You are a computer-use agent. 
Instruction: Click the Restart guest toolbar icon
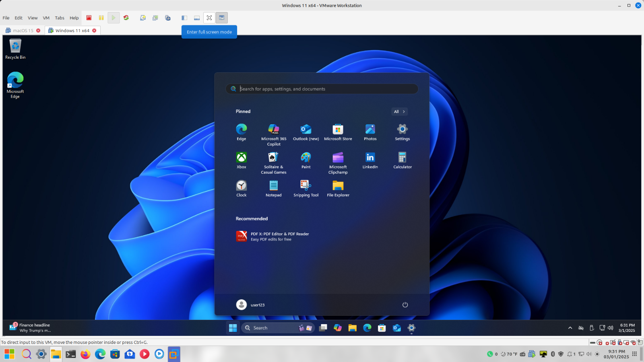(x=126, y=18)
